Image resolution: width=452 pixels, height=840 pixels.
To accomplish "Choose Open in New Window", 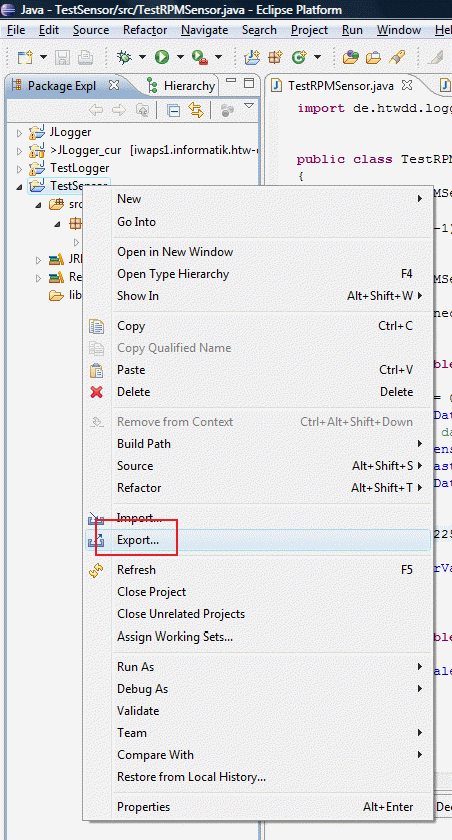I will pos(259,252).
